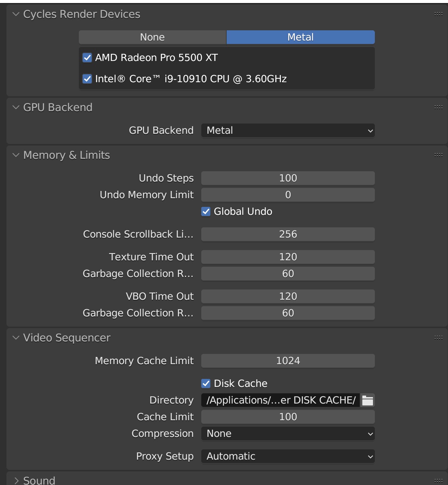448x485 pixels.
Task: Open the Compression dropdown
Action: (288, 433)
